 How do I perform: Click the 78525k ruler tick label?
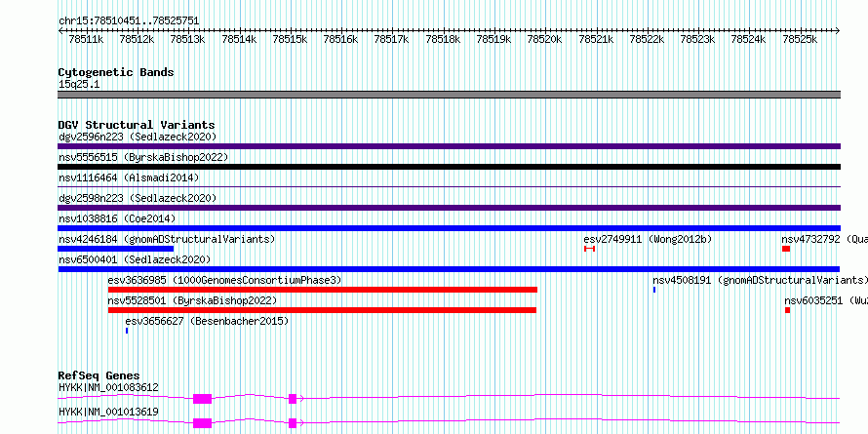click(800, 39)
